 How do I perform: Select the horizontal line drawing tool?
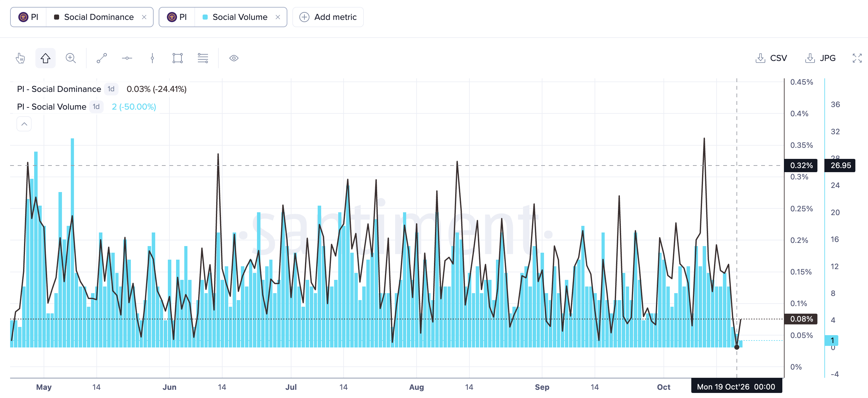(127, 58)
